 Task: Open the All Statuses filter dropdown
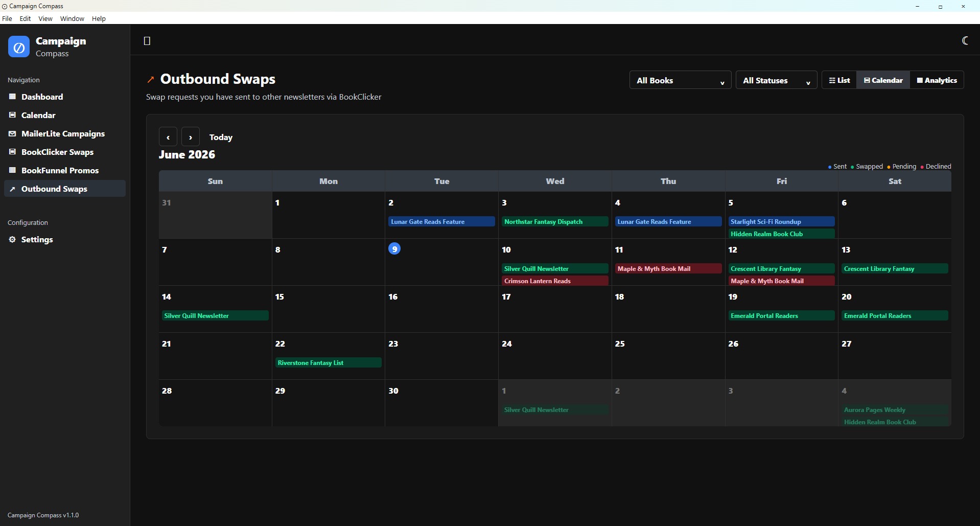pos(777,80)
